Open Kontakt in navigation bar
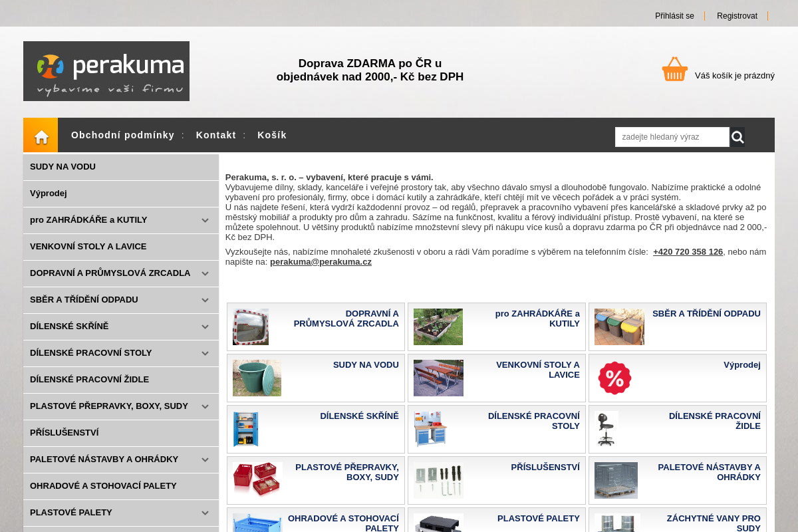 pyautogui.click(x=215, y=135)
